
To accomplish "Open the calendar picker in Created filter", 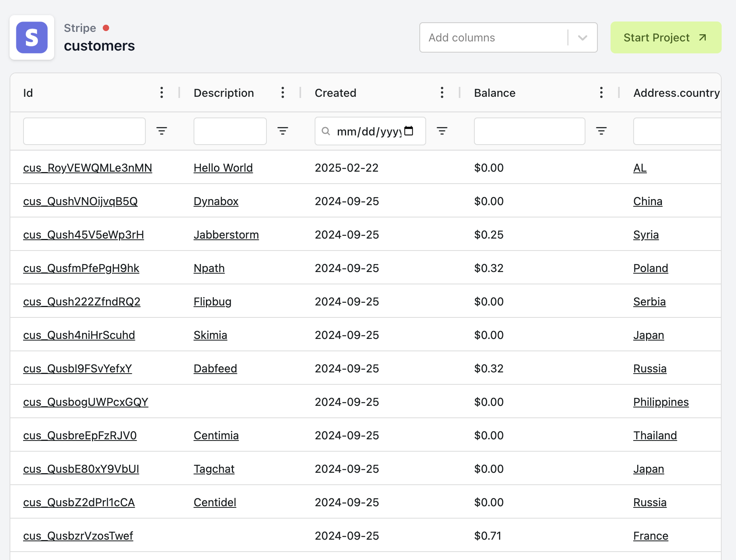I will click(409, 131).
